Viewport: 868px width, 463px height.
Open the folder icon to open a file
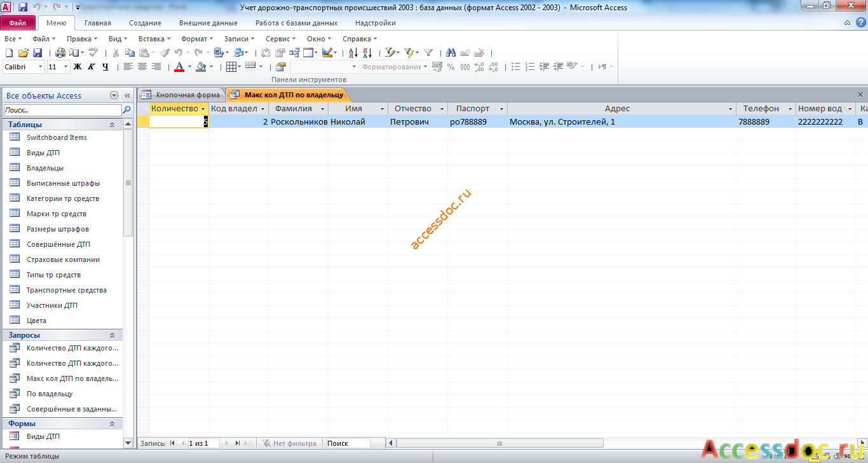[x=23, y=53]
